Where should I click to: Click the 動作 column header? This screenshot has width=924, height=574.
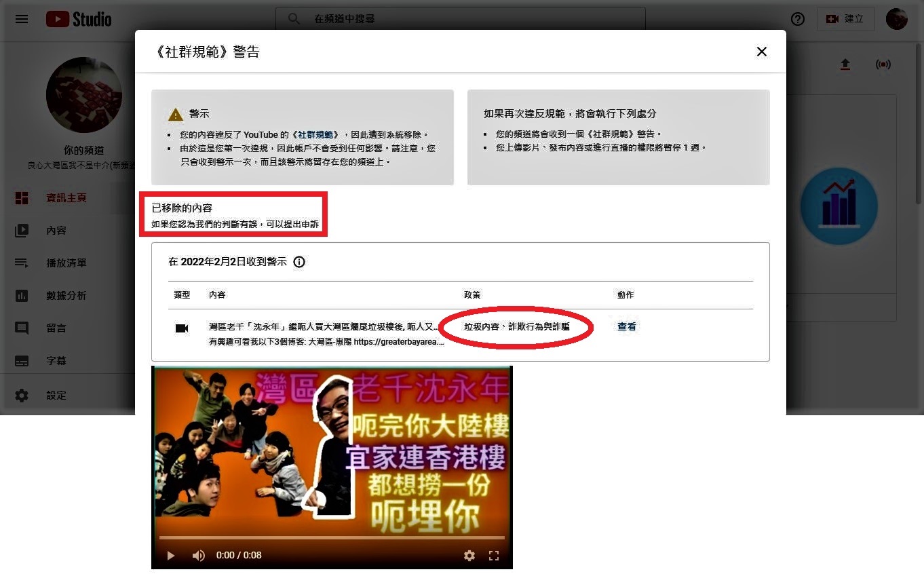point(625,295)
